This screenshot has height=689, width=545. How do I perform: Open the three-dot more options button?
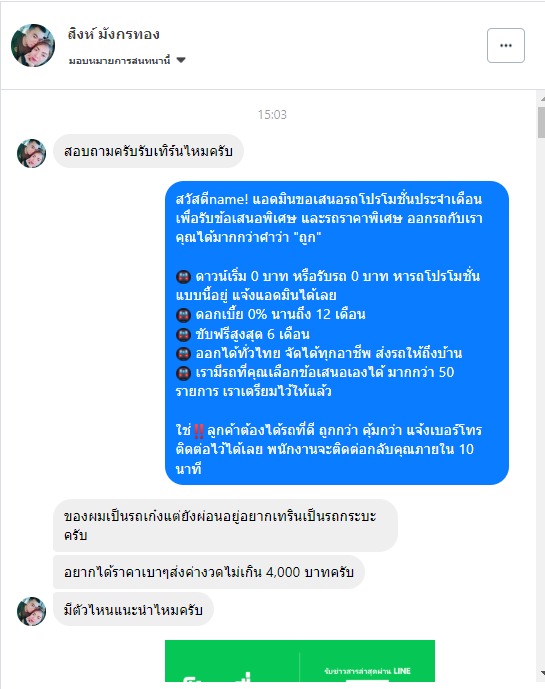pos(505,46)
